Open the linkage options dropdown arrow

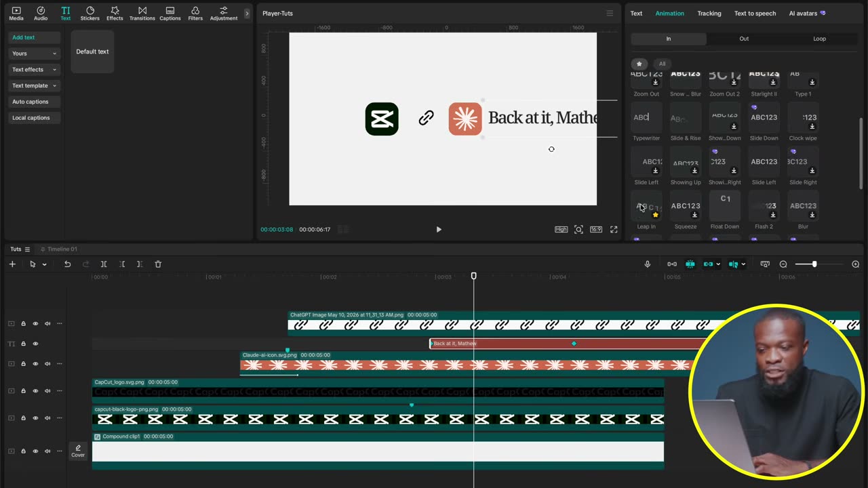718,264
